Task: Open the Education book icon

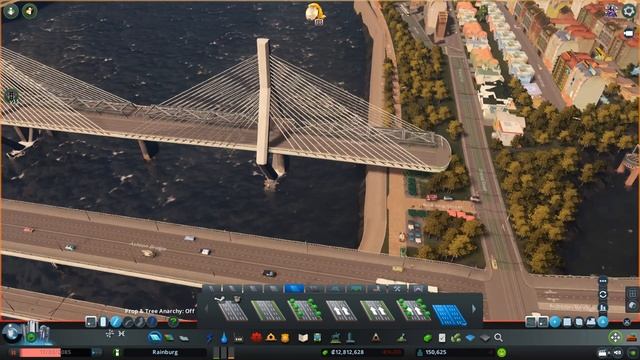Action: 303,338
